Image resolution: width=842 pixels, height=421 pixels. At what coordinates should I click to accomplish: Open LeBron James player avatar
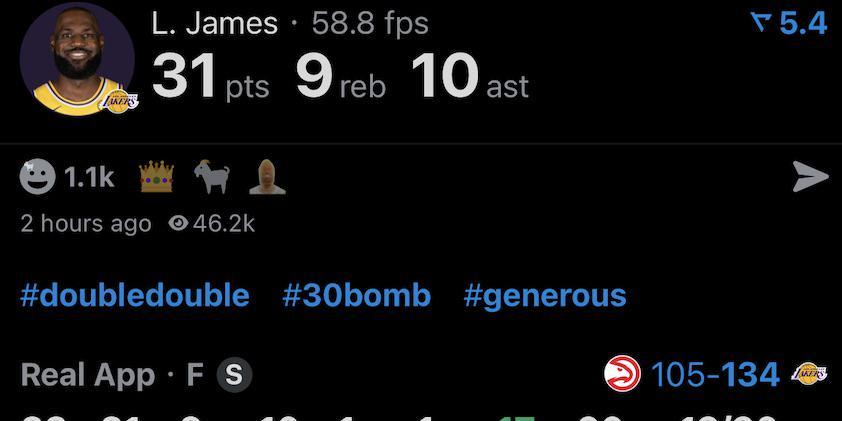77,58
